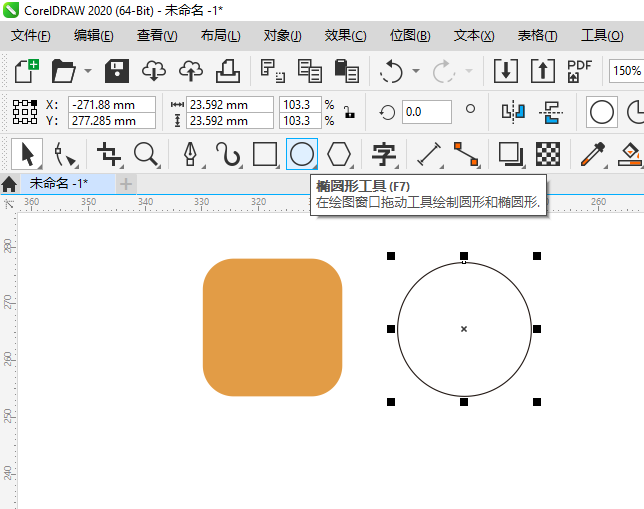Select the Pen drawing tool

click(x=191, y=154)
